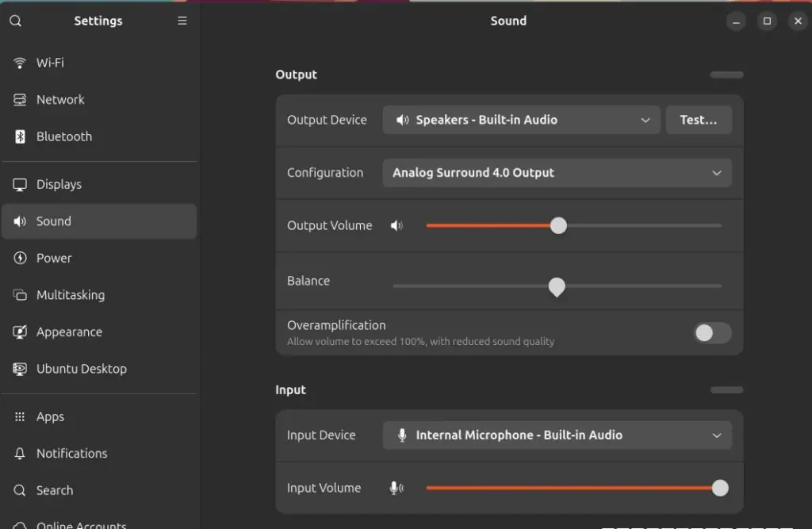812x529 pixels.
Task: Click the Input Volume slider handle
Action: (720, 488)
